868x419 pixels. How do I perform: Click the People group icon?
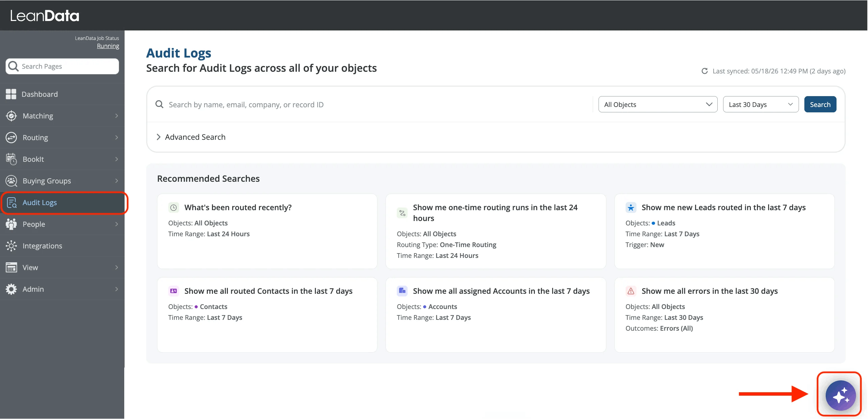point(11,224)
